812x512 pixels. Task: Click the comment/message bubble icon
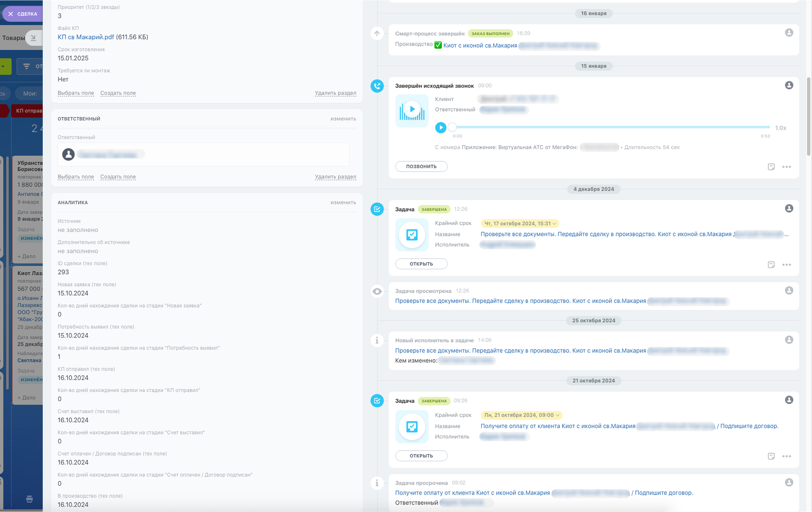click(771, 166)
